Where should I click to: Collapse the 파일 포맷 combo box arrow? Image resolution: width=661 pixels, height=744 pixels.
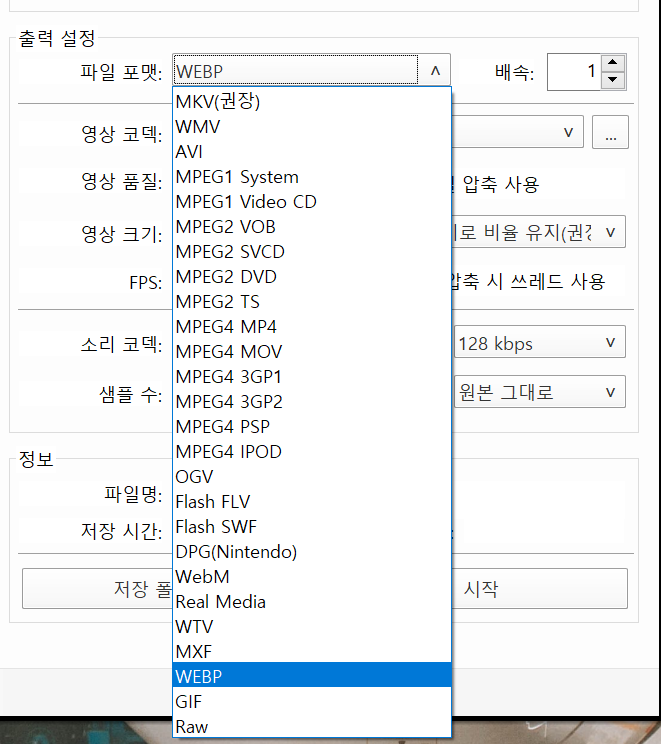click(435, 71)
